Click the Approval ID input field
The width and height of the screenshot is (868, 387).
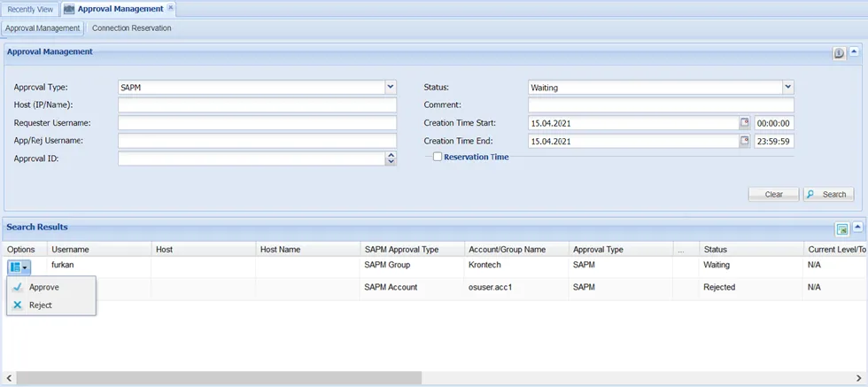coord(252,159)
